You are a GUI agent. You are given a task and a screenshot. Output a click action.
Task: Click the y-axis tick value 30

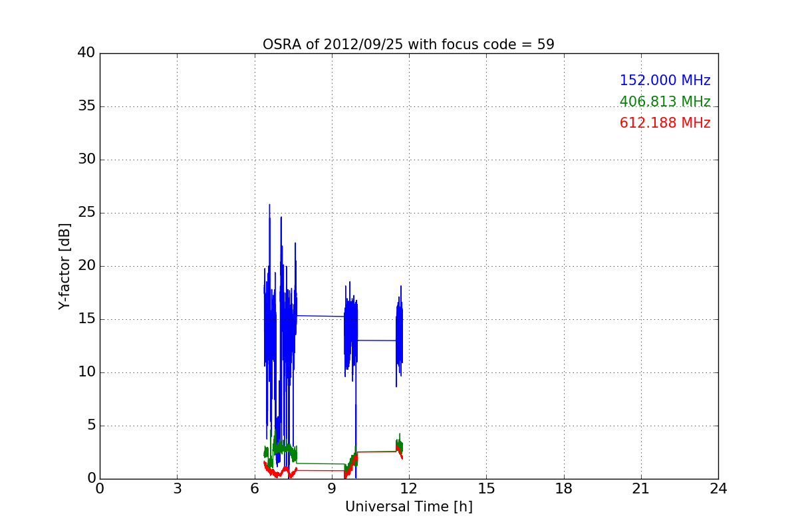point(86,160)
